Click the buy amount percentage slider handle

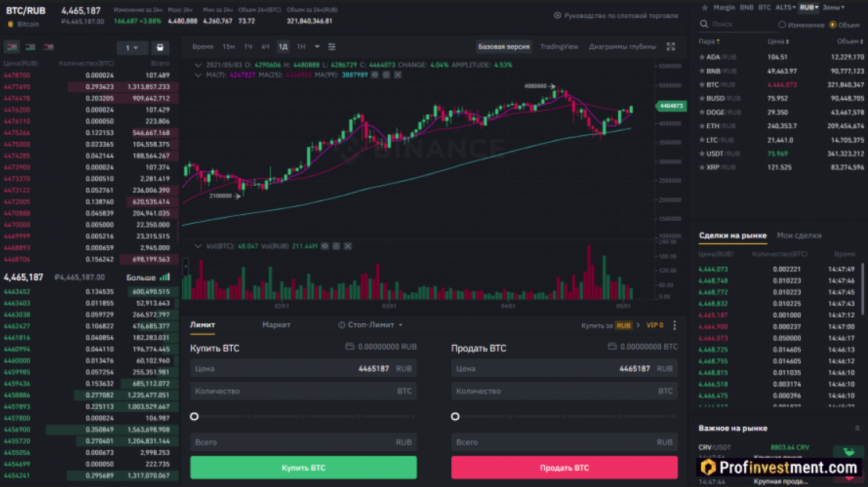194,417
